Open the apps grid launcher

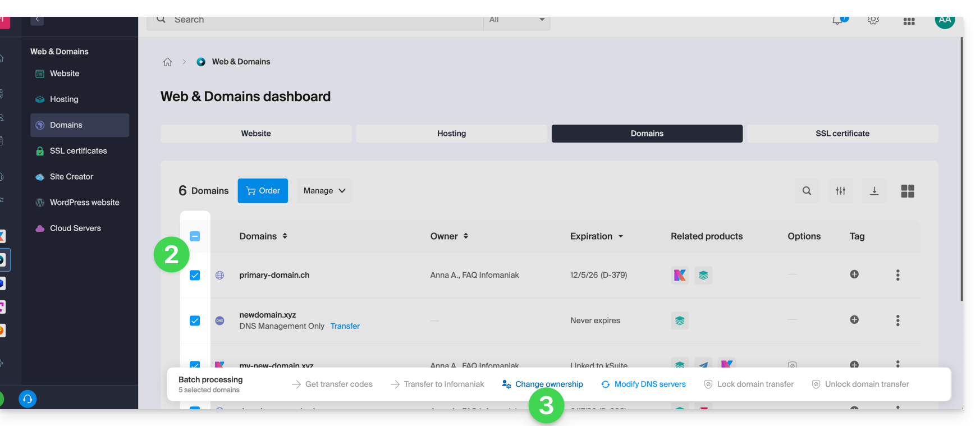(909, 21)
